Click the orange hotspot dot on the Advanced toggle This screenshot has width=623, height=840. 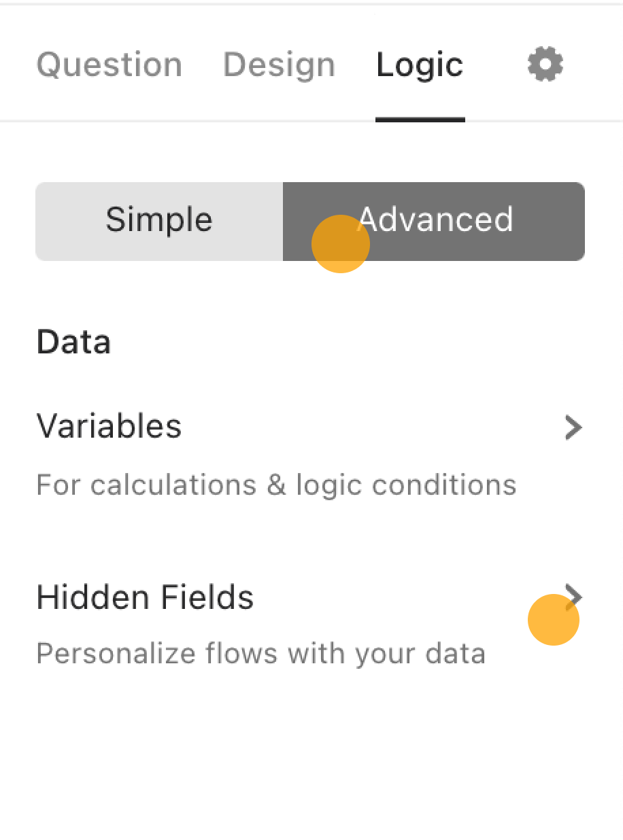340,244
